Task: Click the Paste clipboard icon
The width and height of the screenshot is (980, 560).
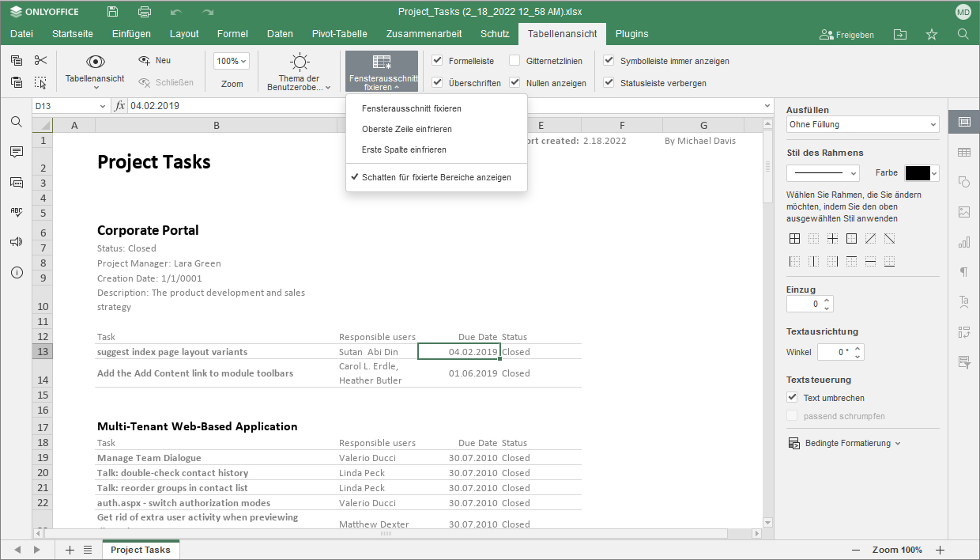Action: point(17,82)
